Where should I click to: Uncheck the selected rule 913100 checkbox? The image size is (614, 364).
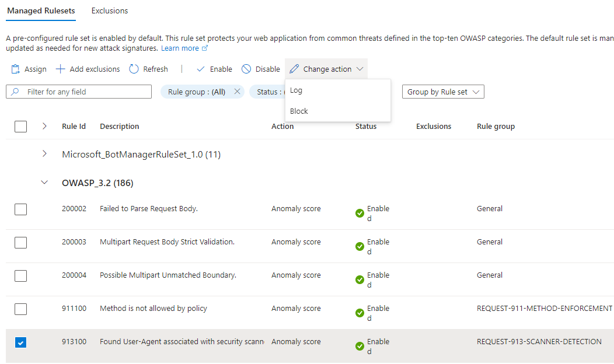pyautogui.click(x=20, y=342)
